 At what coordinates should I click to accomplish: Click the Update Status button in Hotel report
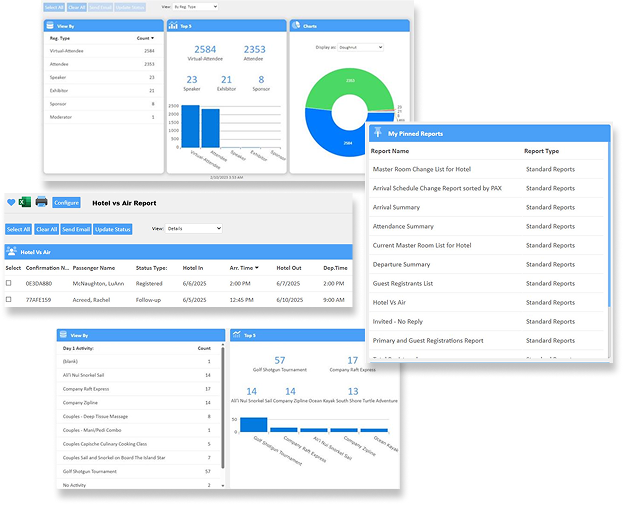[112, 229]
